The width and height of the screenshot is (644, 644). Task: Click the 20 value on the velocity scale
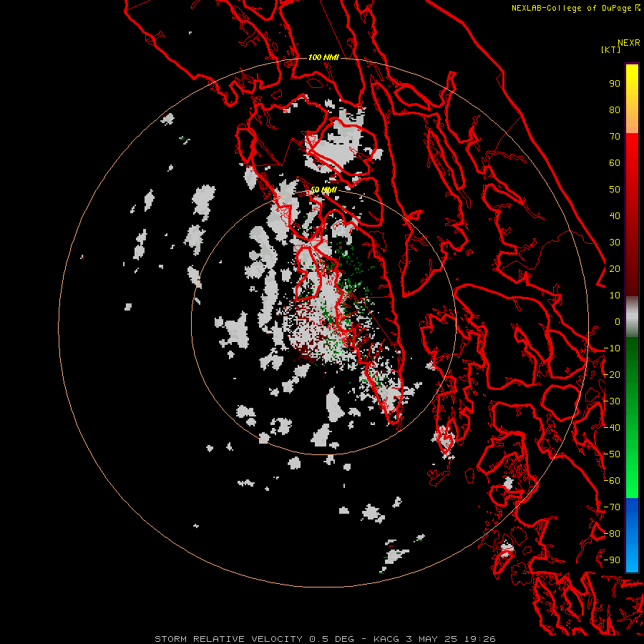click(x=615, y=268)
